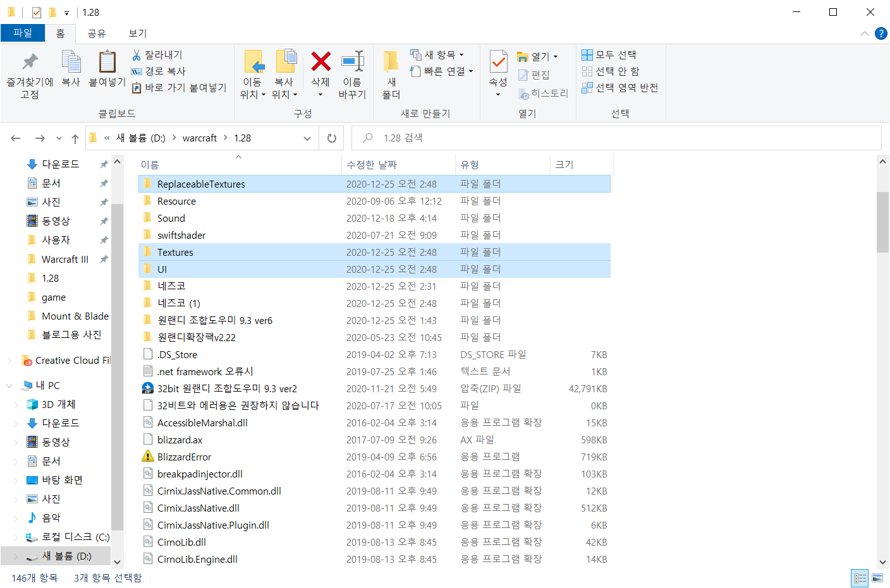This screenshot has width=890, height=588.
Task: Select the swiftshader folder row
Action: pyautogui.click(x=374, y=235)
